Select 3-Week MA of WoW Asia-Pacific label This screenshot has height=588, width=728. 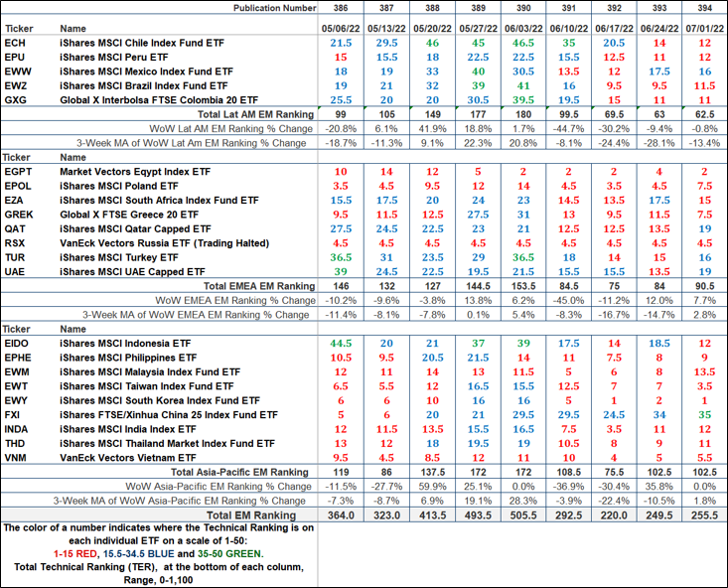pyautogui.click(x=179, y=502)
